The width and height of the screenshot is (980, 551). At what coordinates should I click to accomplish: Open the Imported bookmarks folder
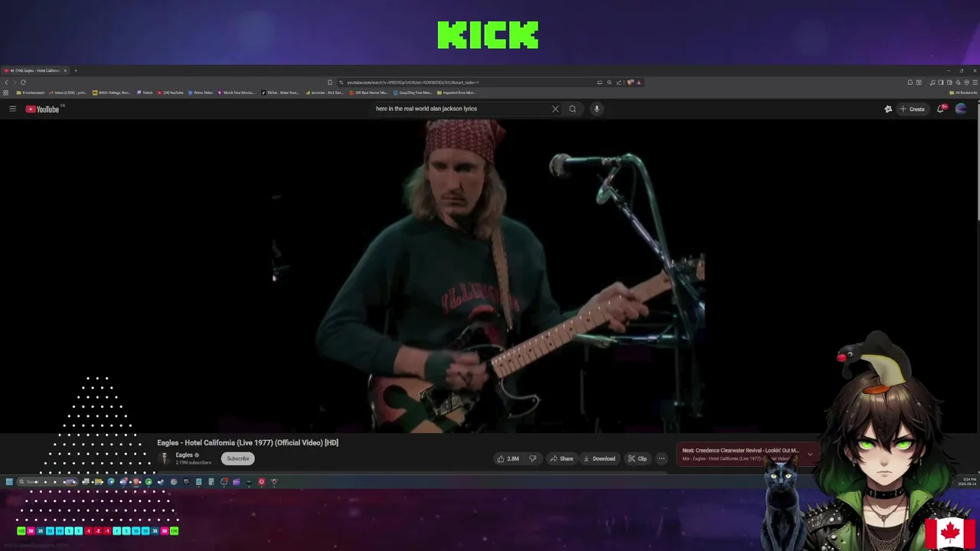[457, 93]
